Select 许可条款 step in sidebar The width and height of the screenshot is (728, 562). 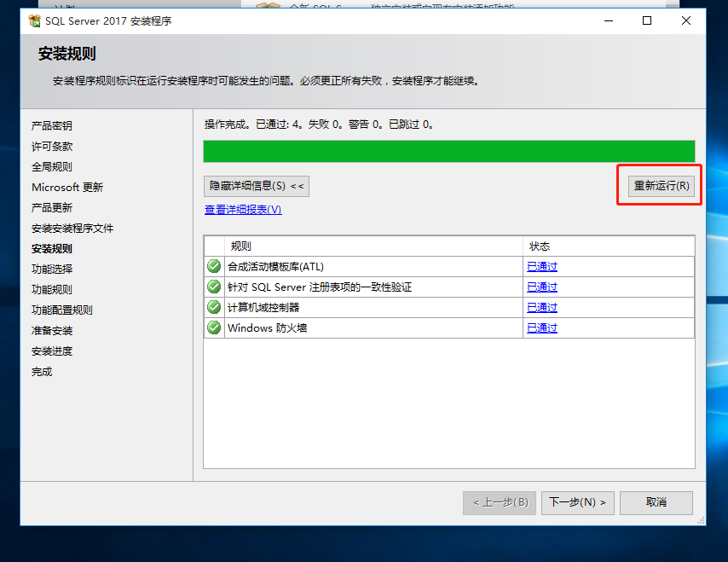52,147
